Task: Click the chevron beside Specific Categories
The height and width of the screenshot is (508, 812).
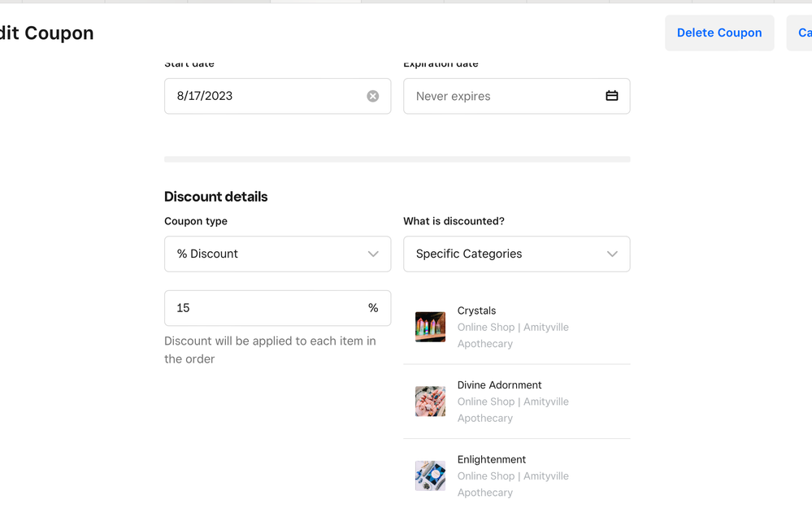Action: click(612, 254)
